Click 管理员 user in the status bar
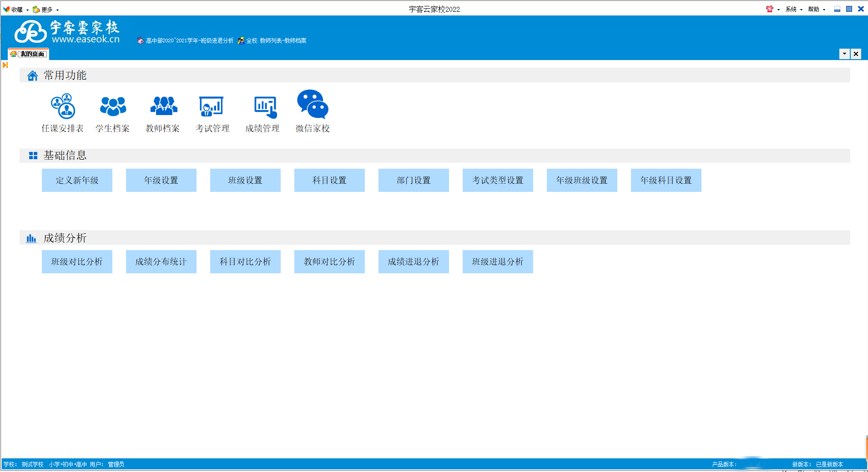This screenshot has width=868, height=472. 116,464
